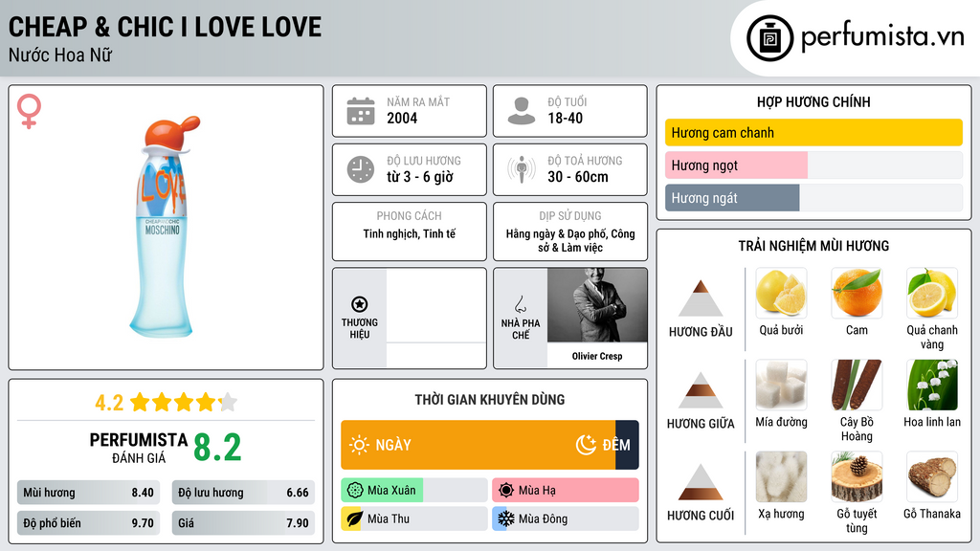980x551 pixels.
Task: Click the Olivier Cresp name caption
Action: pos(597,356)
